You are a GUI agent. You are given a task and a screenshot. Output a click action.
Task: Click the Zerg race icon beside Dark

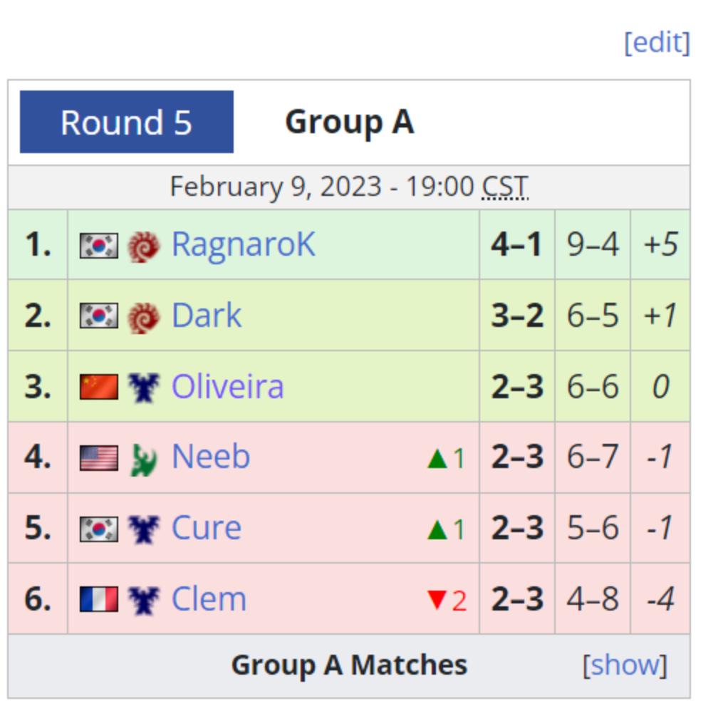click(x=143, y=317)
